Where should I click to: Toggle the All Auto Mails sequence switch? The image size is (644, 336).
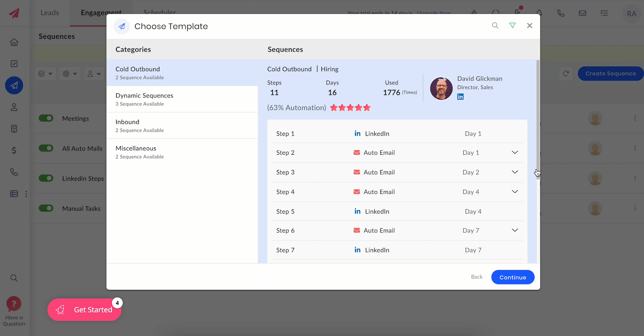[46, 148]
